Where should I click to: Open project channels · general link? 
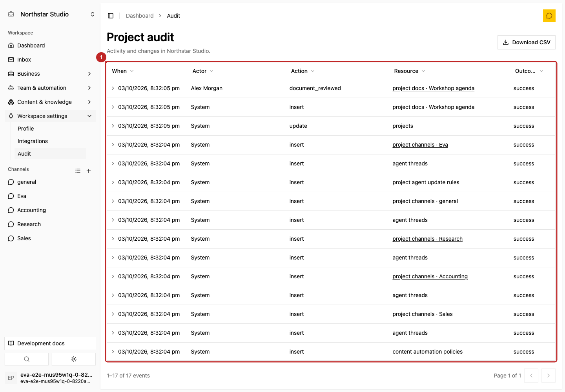(425, 201)
